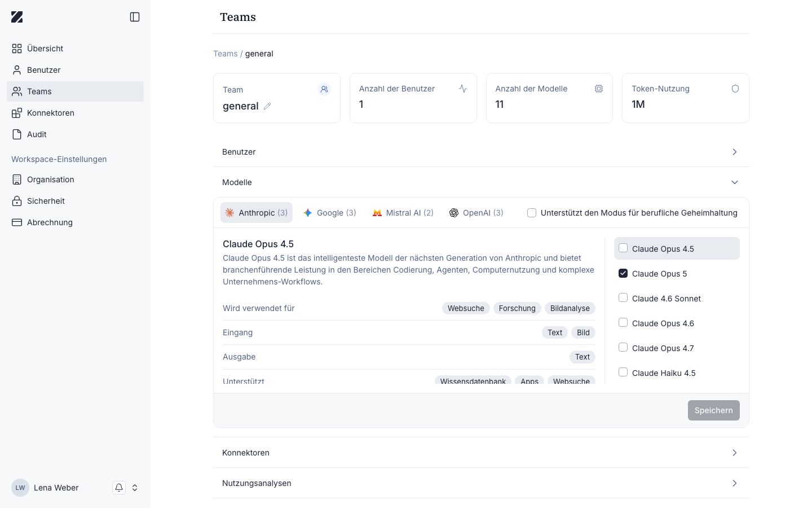Collapse the sidebar with panel icon
This screenshot has width=812, height=508.
(135, 17)
